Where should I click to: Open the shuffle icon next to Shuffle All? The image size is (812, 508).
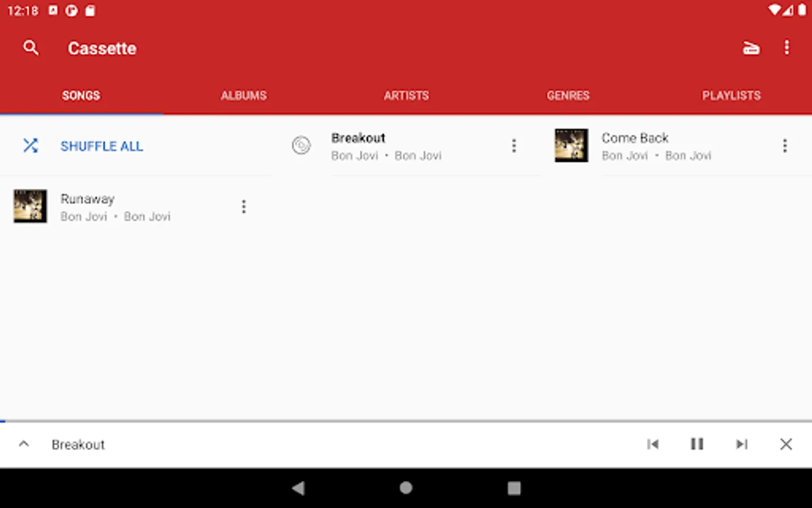pyautogui.click(x=30, y=146)
